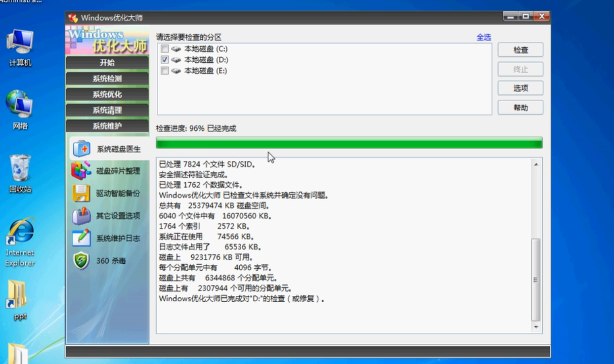Viewport: 614px width, 364px height.
Task: Click the green check progress bar
Action: [349, 143]
